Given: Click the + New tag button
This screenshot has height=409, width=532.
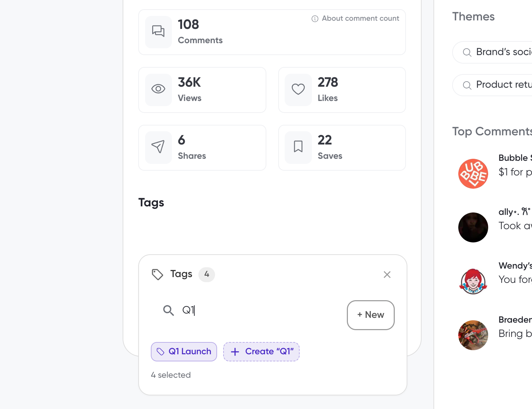Looking at the screenshot, I should point(371,315).
